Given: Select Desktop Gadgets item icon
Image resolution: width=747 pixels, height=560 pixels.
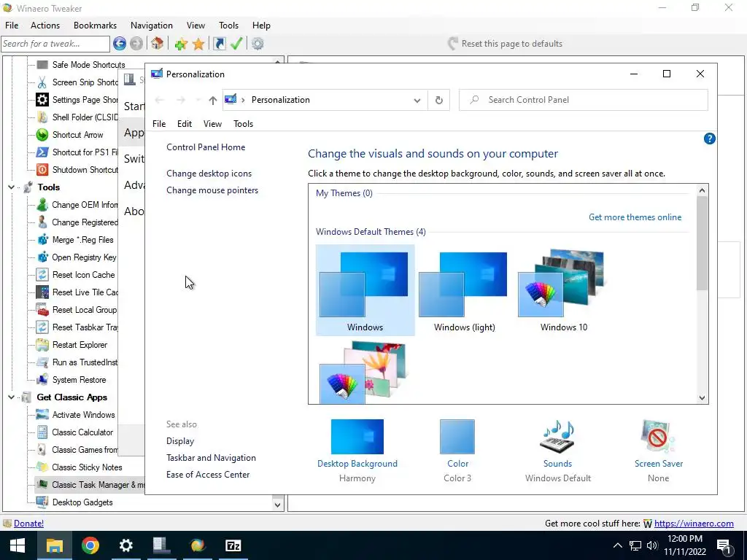Looking at the screenshot, I should tap(42, 502).
